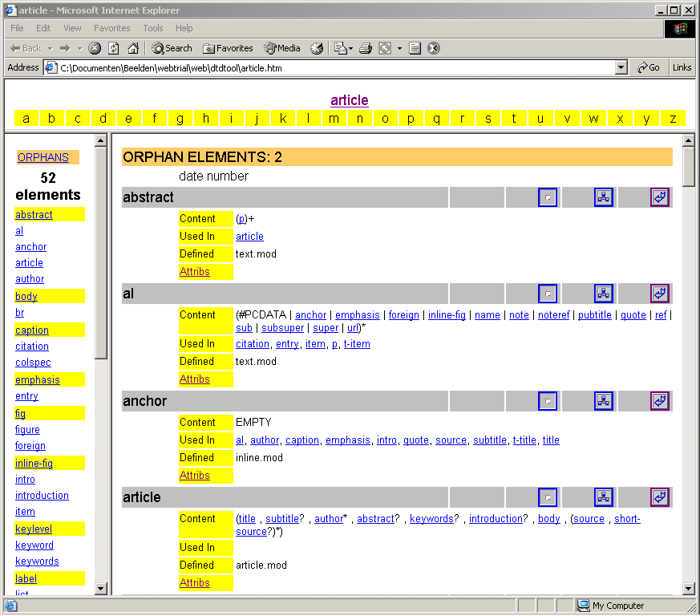Screen dimensions: 700x616
Task: Click the tree diagram icon for al
Action: (x=604, y=294)
